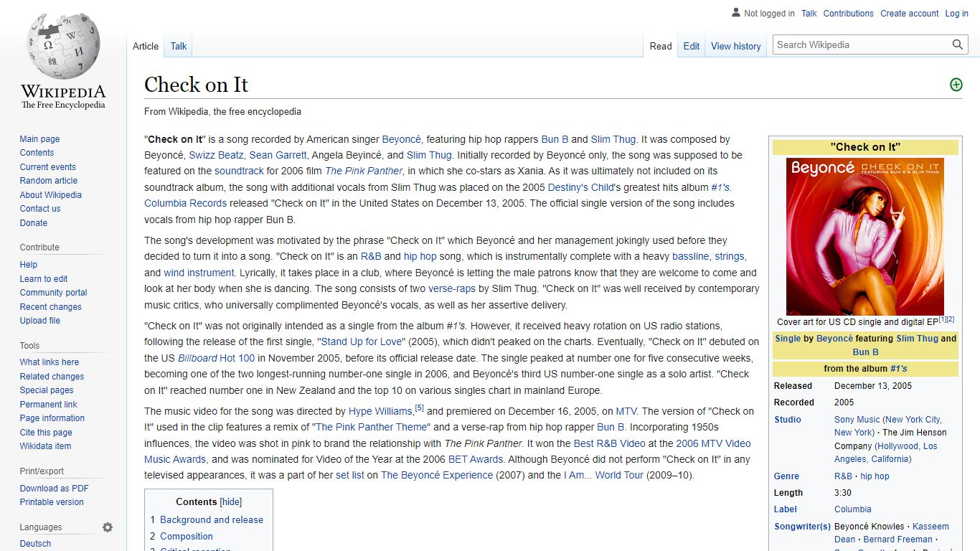Open The Beyoncé Experience link
Viewport: 980px width, 551px height.
(x=437, y=475)
